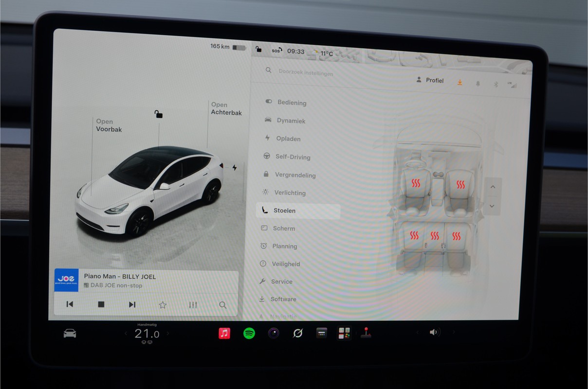Screen dimensions: 588x389
Task: Tap the Piano Man - BILLY JOEL title
Action: tap(120, 276)
